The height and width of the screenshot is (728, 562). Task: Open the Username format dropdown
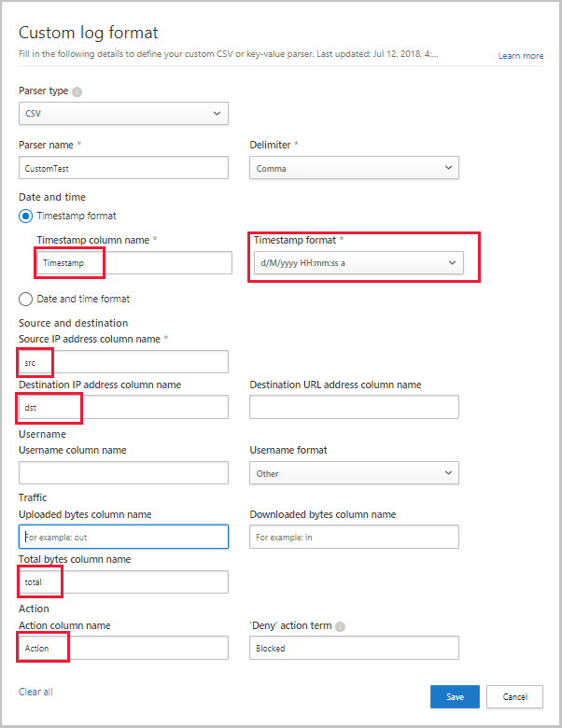(x=354, y=473)
